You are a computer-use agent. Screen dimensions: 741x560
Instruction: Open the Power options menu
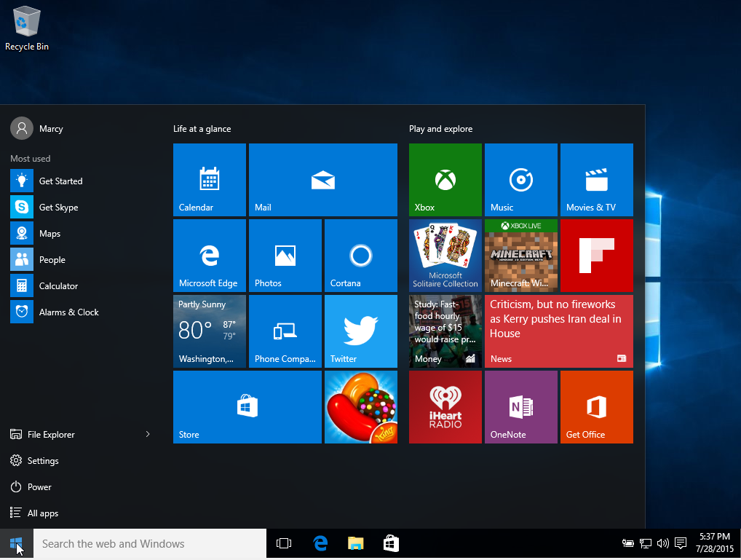click(39, 487)
